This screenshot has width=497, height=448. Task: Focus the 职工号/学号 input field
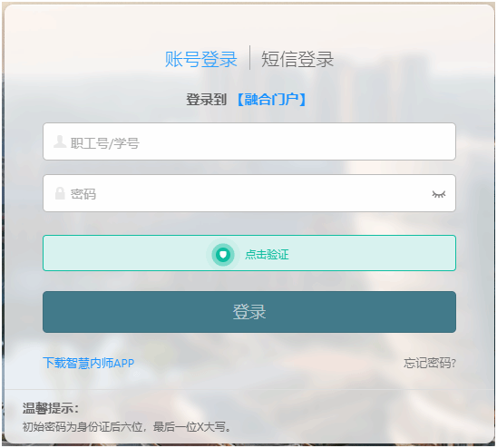click(249, 141)
